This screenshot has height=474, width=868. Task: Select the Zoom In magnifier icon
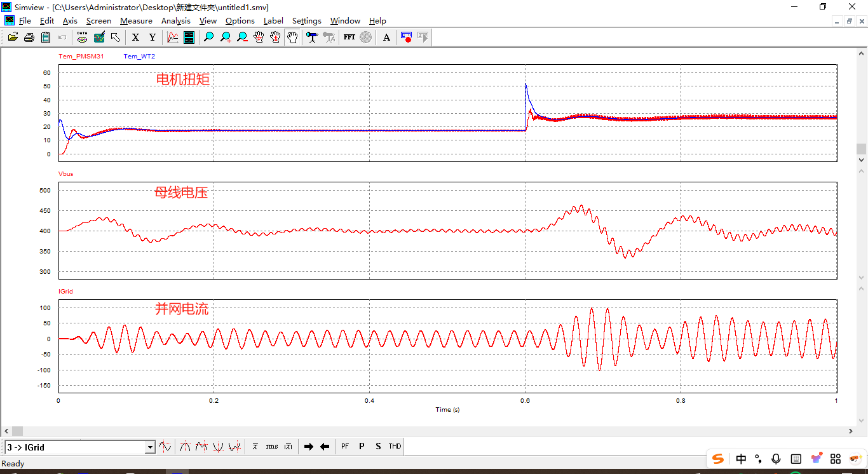(x=226, y=37)
